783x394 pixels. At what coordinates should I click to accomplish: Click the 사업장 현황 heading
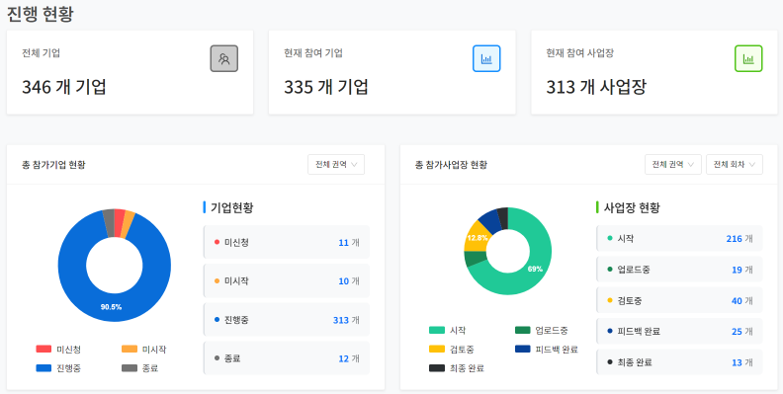[x=632, y=207]
